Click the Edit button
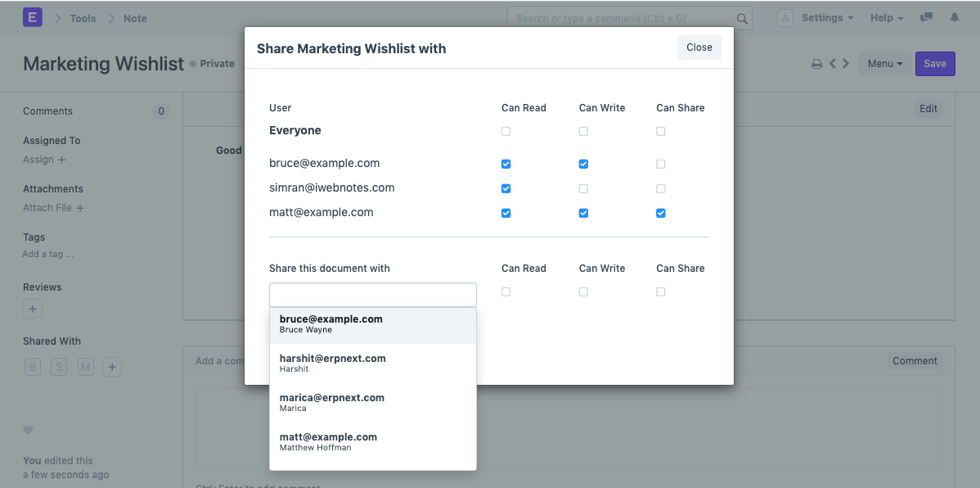Screen dimensions: 980x488 coord(928,108)
